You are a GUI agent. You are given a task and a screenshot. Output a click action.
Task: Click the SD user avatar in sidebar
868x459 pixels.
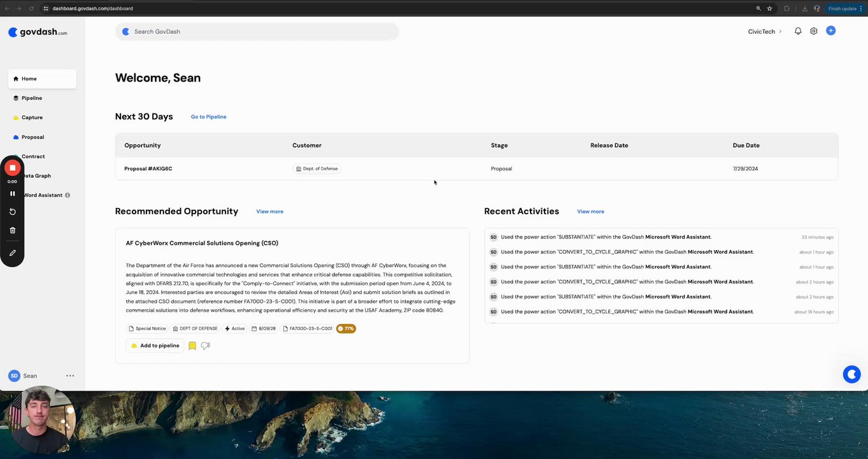[x=14, y=376]
